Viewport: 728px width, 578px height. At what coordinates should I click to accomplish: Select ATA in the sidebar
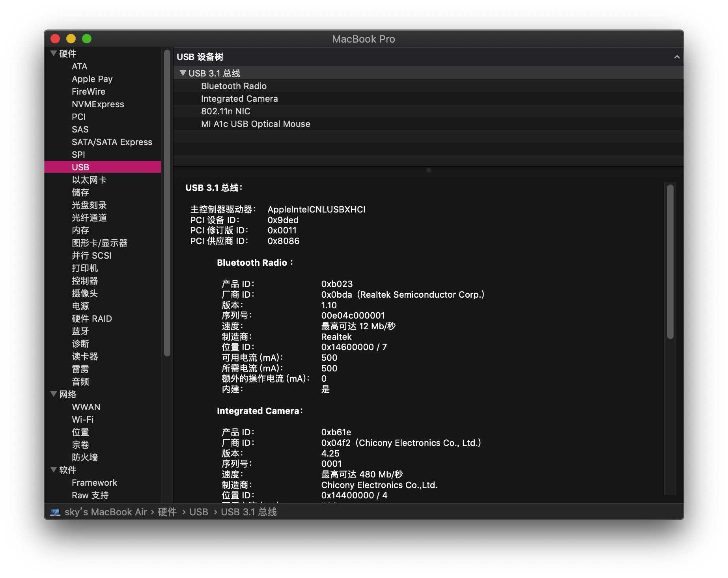pos(79,66)
